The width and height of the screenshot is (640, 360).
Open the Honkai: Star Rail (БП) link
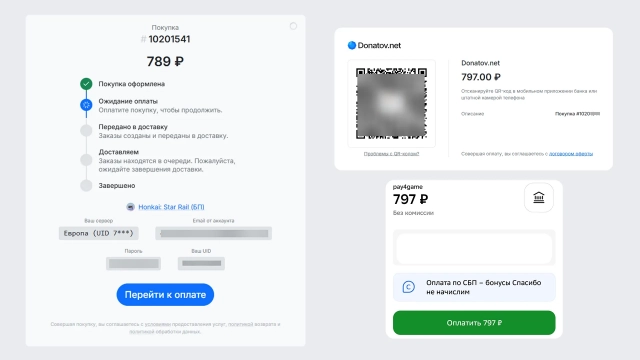[x=171, y=207]
